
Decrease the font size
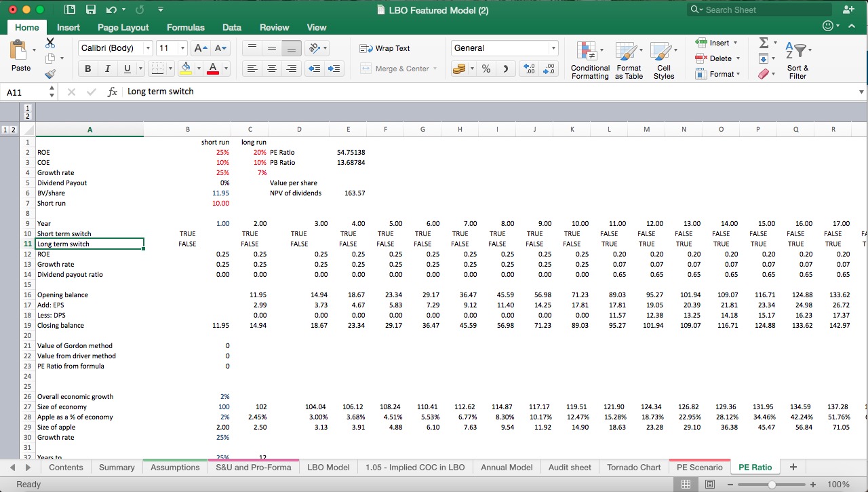coord(220,48)
